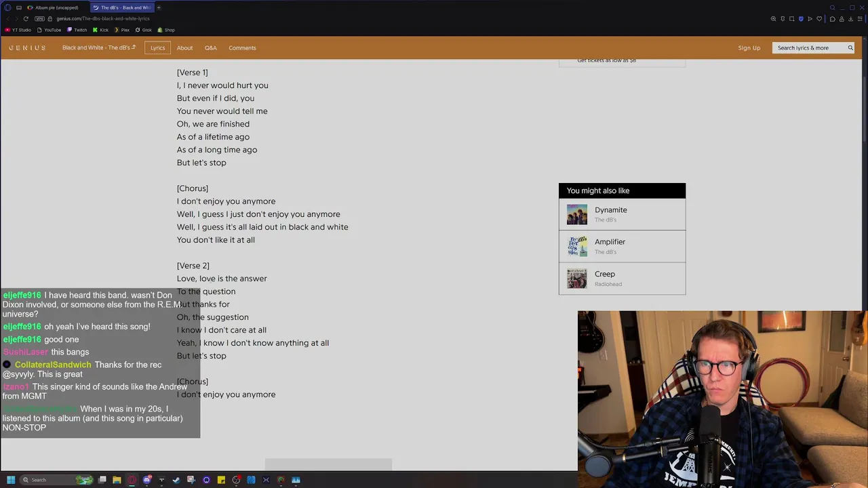Click the pinboard pin icon
This screenshot has height=488, width=868.
[x=783, y=18]
